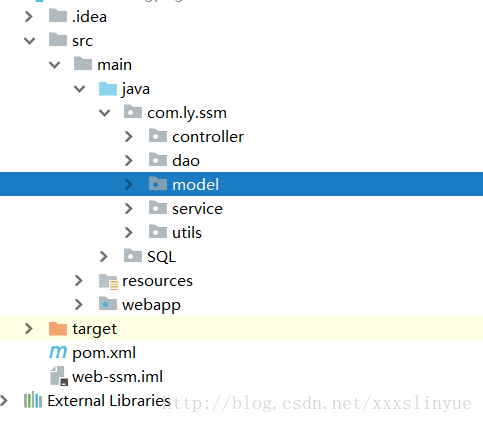483x423 pixels.
Task: Expand the .idea folder
Action: click(29, 17)
